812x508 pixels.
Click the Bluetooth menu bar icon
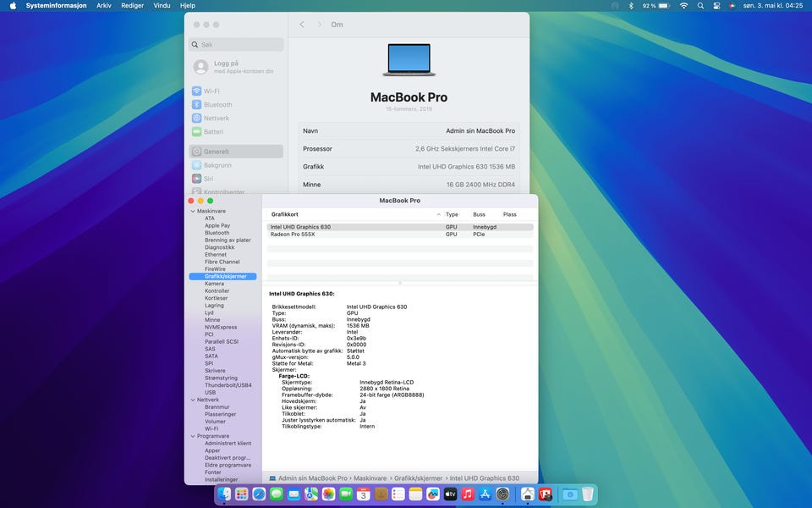pos(631,6)
